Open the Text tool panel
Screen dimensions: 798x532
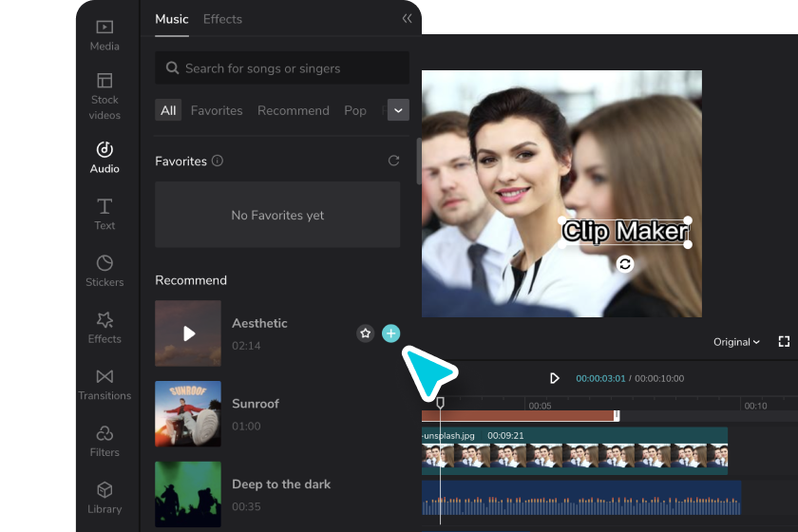pyautogui.click(x=104, y=215)
